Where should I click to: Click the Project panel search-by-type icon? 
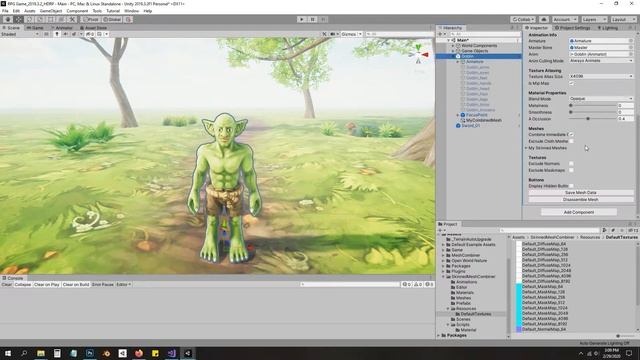[605, 231]
